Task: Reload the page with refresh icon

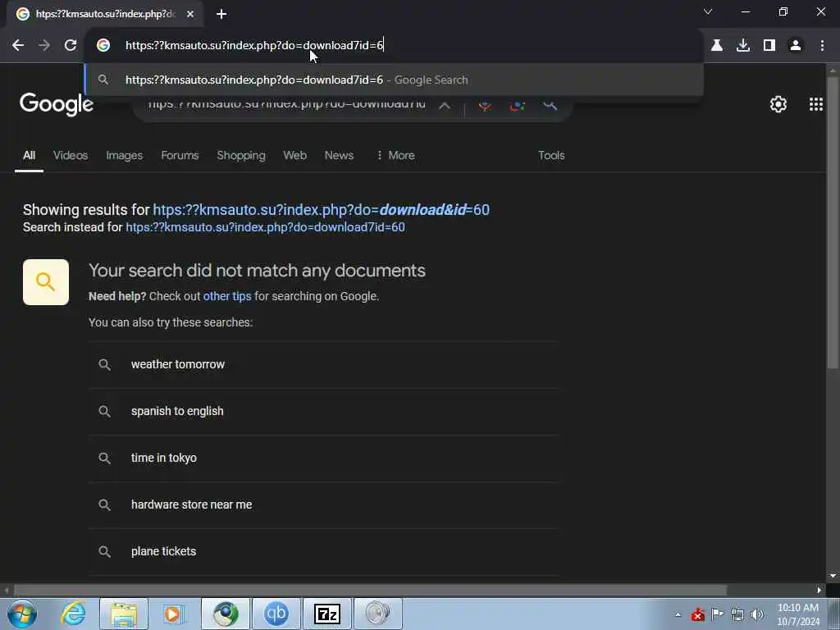Action: (x=71, y=46)
